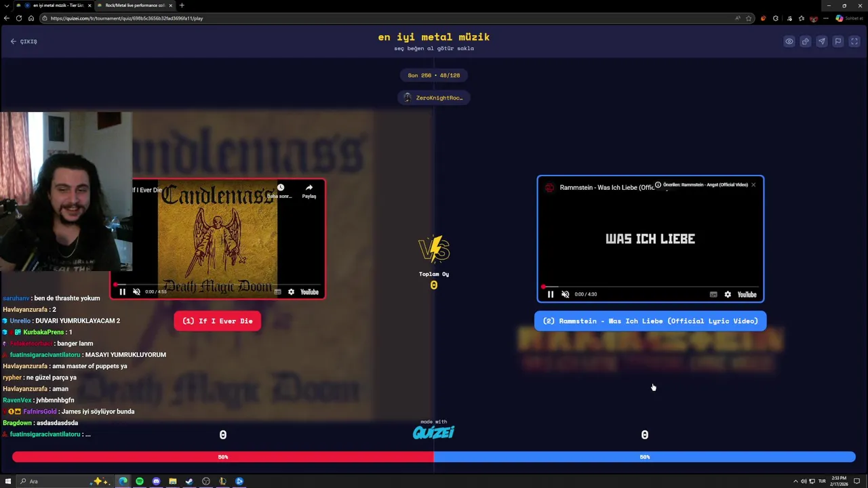Click Rammstein video progress bar
This screenshot has width=868, height=488.
(x=650, y=287)
